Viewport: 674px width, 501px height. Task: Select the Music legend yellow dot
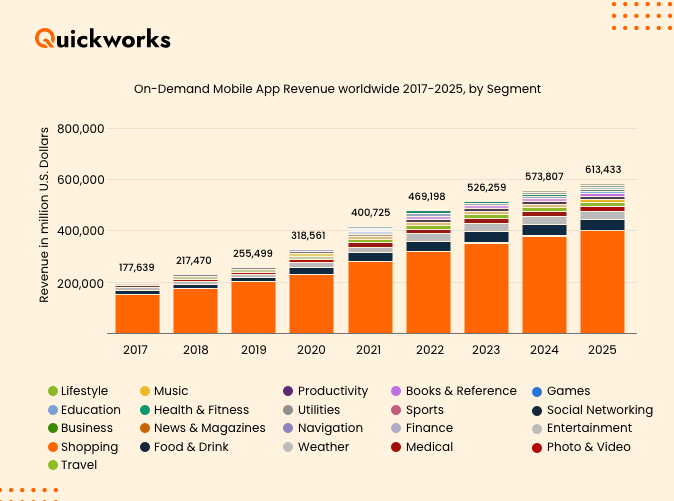tap(145, 391)
